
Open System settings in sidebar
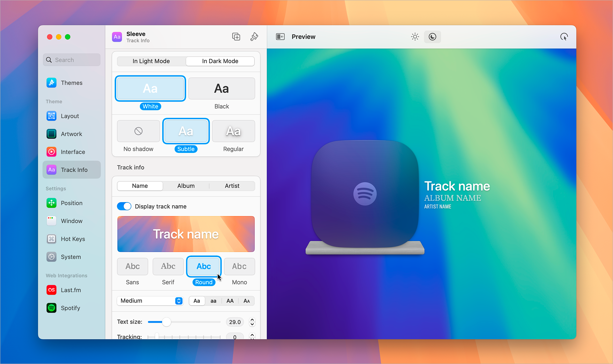[x=72, y=256]
